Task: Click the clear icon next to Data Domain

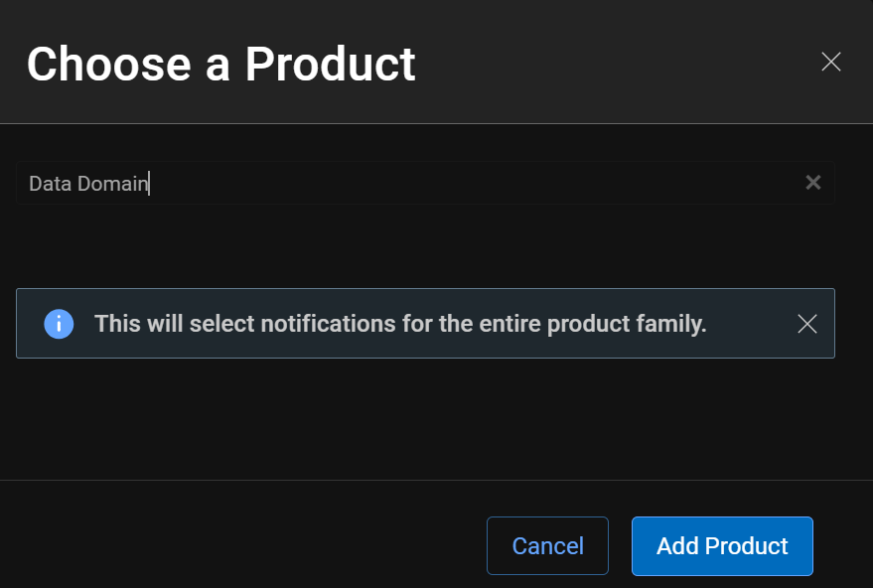Action: tap(813, 182)
